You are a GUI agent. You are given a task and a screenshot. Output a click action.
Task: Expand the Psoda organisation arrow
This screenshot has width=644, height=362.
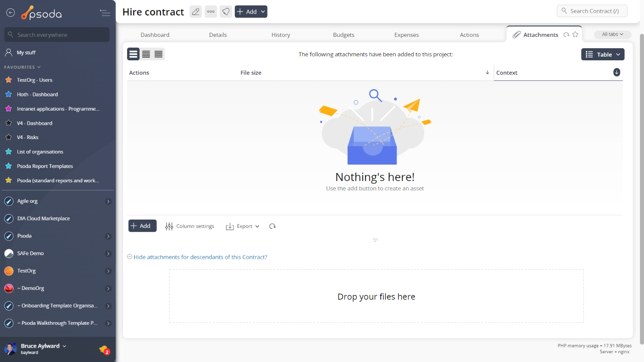pos(108,236)
